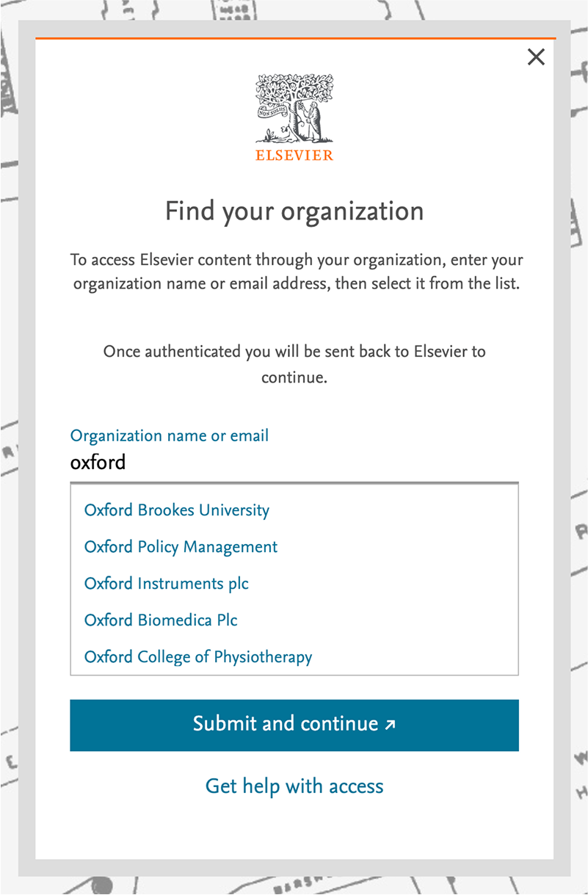This screenshot has width=588, height=895.
Task: Click the orange ELSEVIER wordmark
Action: (294, 154)
